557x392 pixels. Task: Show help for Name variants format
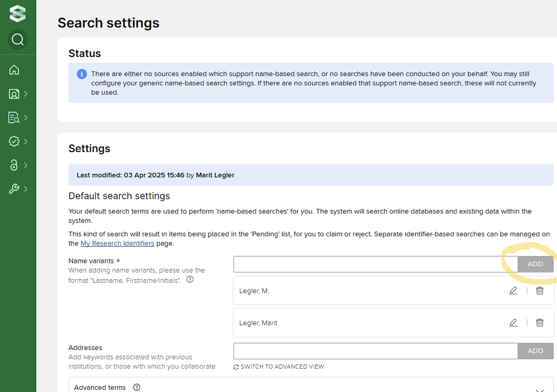190,280
